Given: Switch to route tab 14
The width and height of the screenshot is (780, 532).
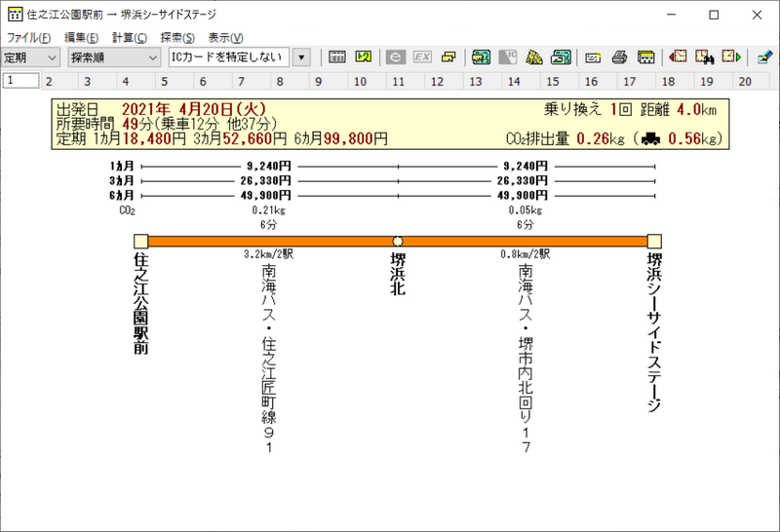Looking at the screenshot, I should coord(522,81).
